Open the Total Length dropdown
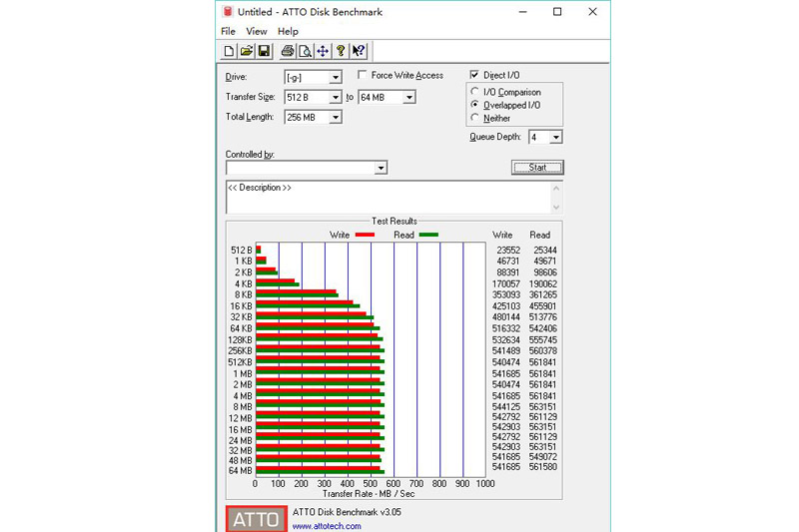This screenshot has width=799, height=532. coord(336,118)
